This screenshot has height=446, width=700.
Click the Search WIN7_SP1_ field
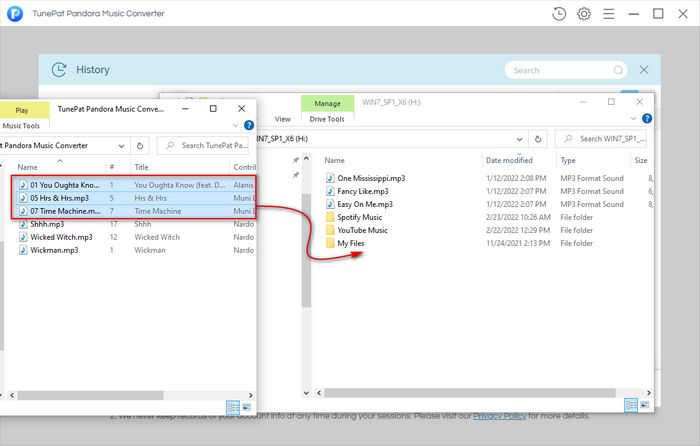pyautogui.click(x=601, y=139)
